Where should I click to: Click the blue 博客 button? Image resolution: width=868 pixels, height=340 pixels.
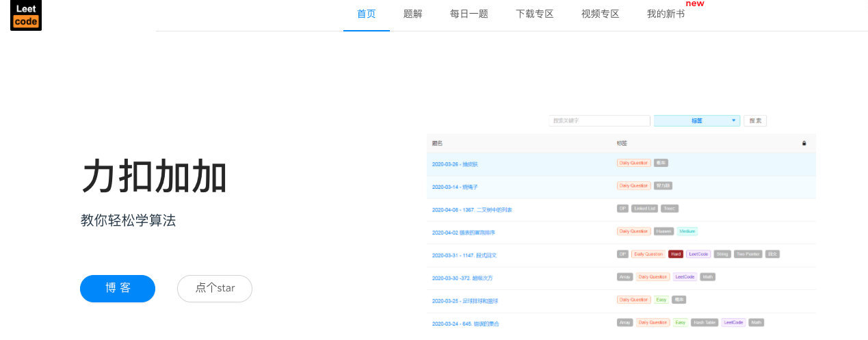click(118, 288)
